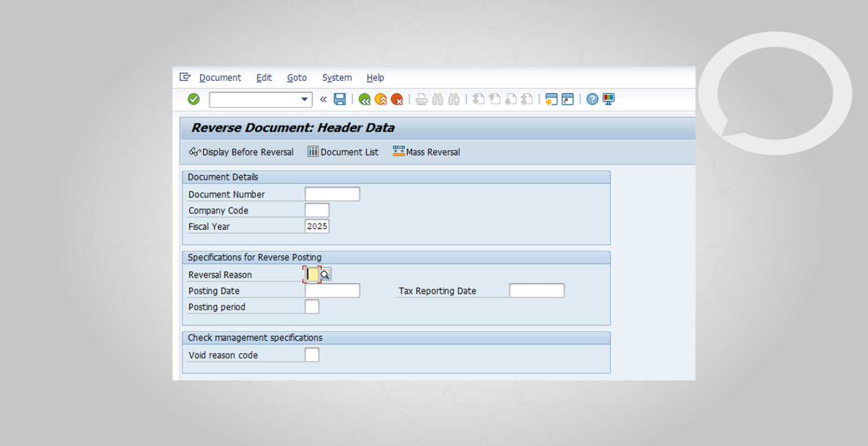868x446 pixels.
Task: Open the Reversal Reason search help magnifier
Action: coord(325,274)
